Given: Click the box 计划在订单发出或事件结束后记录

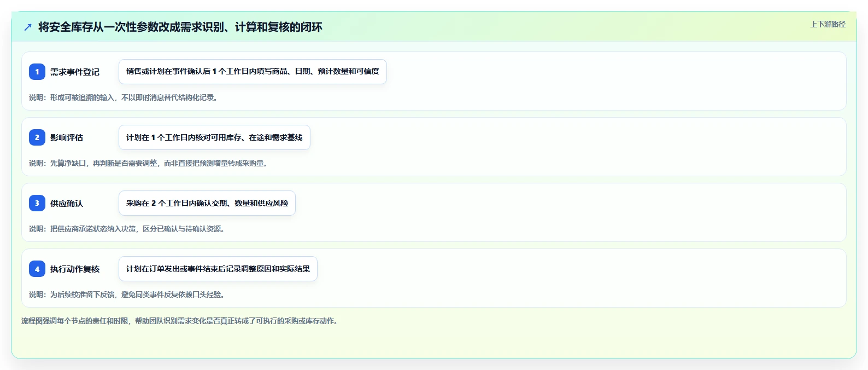Looking at the screenshot, I should click(218, 269).
